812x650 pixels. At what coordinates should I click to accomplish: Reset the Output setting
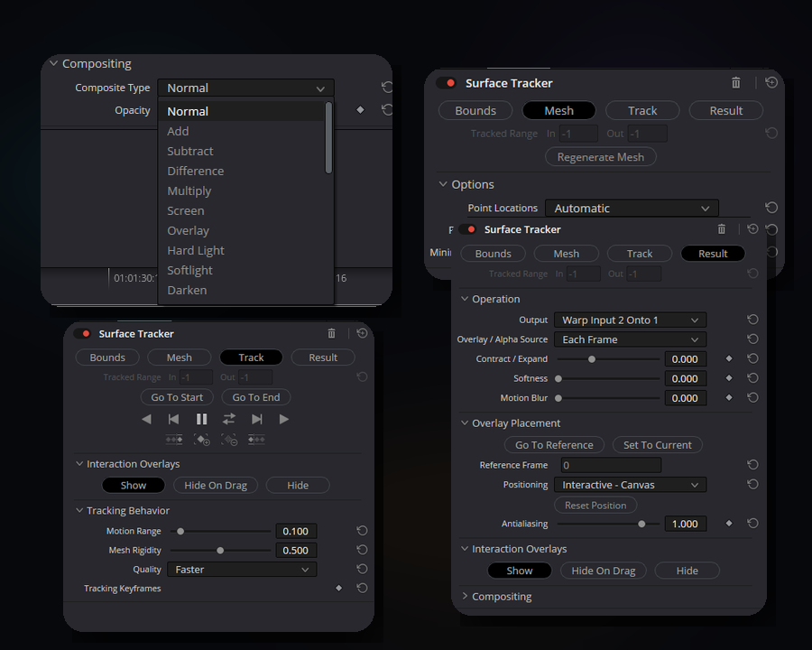(x=753, y=320)
